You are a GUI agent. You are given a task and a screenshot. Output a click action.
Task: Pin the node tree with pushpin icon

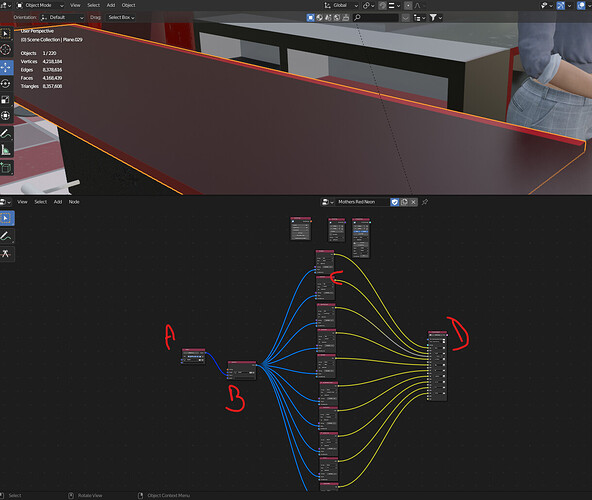coord(425,202)
